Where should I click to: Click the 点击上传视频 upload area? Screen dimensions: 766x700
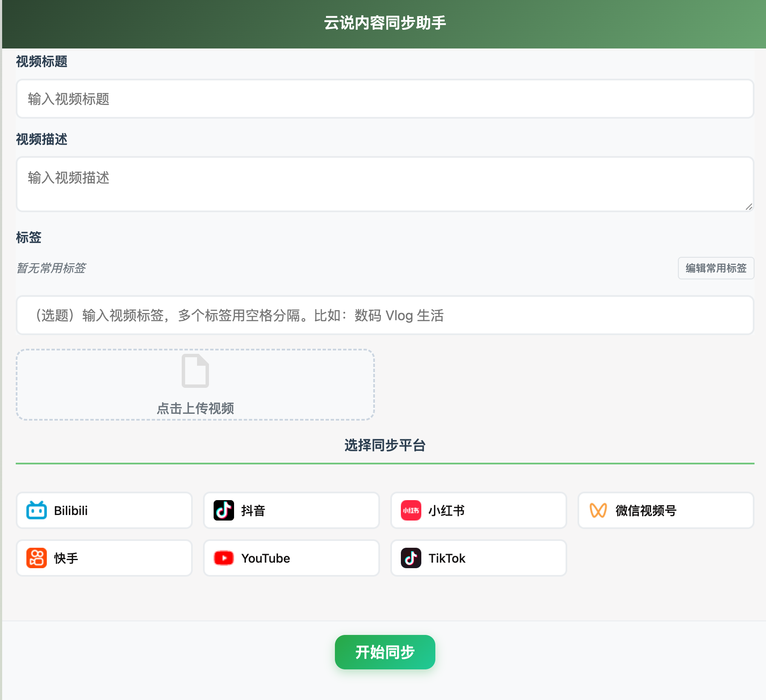195,385
